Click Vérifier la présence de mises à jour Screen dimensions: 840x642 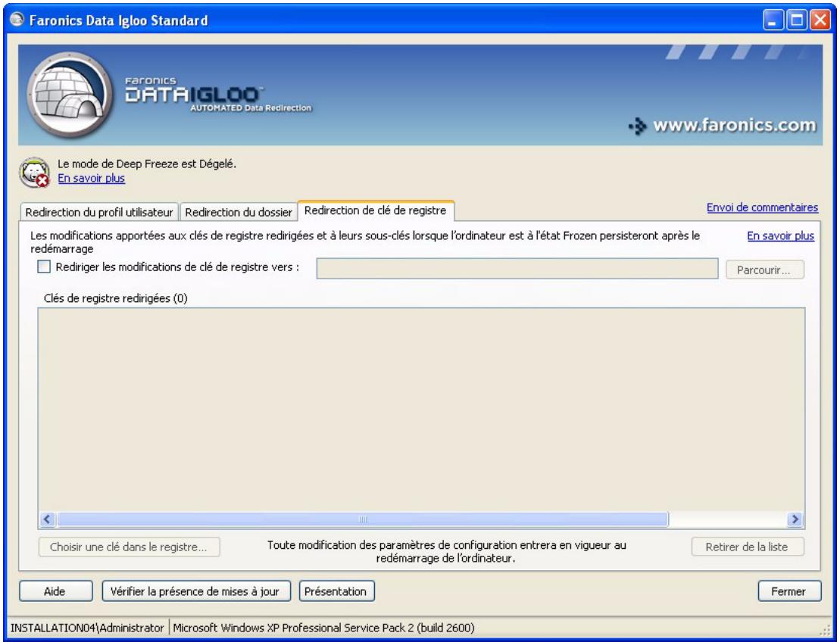[196, 591]
